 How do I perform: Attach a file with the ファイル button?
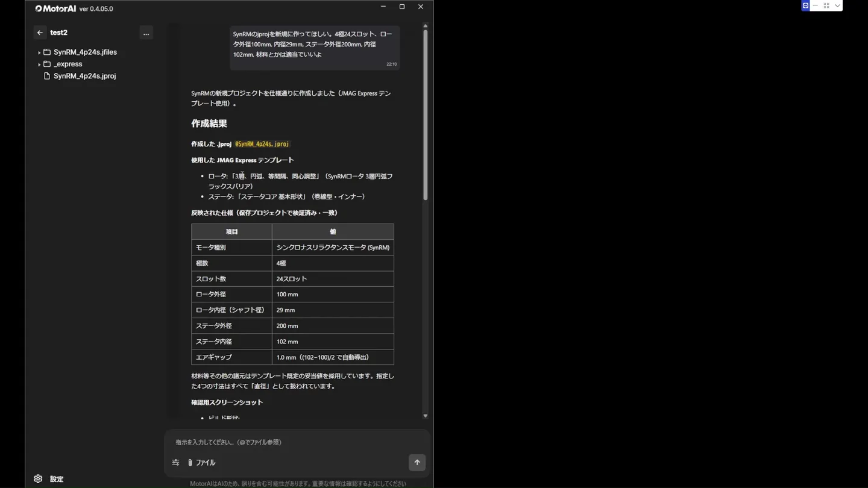(201, 463)
